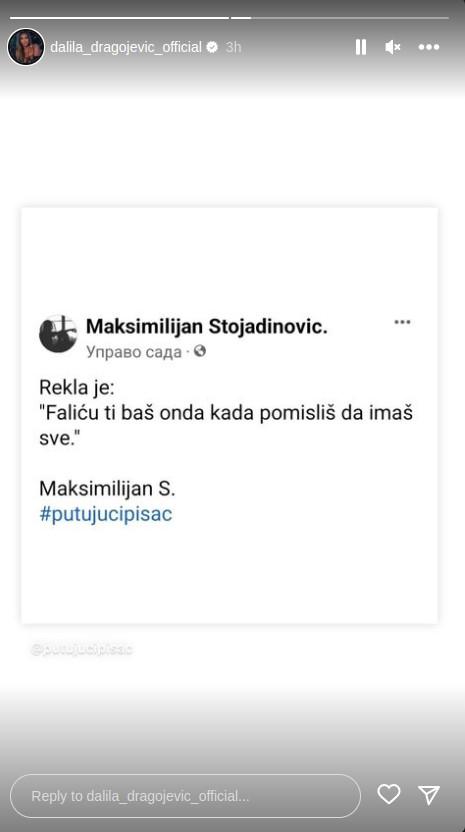Open the #putujucipisac hashtag
465x832 pixels.
point(106,514)
